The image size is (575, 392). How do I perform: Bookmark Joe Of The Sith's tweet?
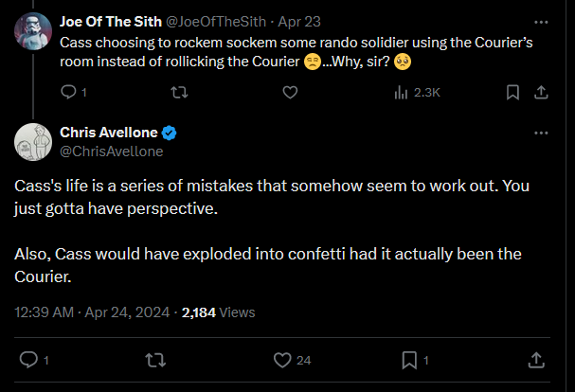pyautogui.click(x=512, y=92)
